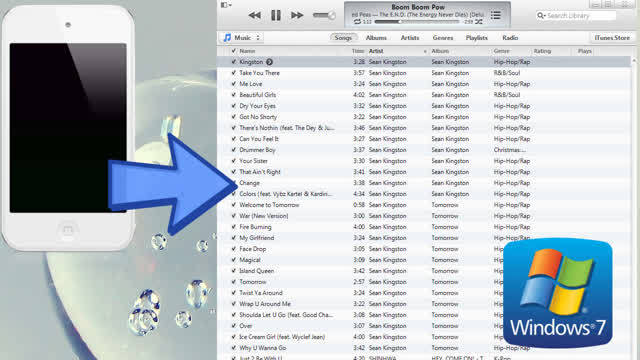Uncheck the Me Love song checkbox

click(x=233, y=84)
